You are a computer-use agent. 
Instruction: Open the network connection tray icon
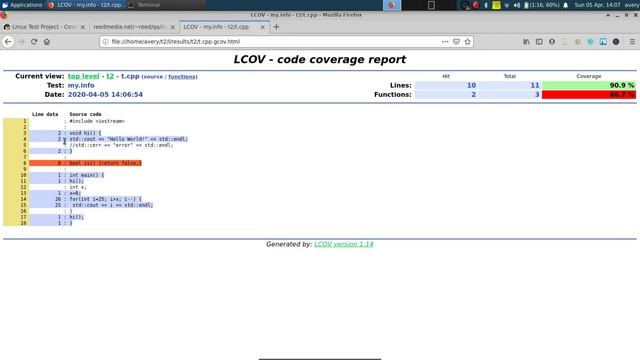507,5
